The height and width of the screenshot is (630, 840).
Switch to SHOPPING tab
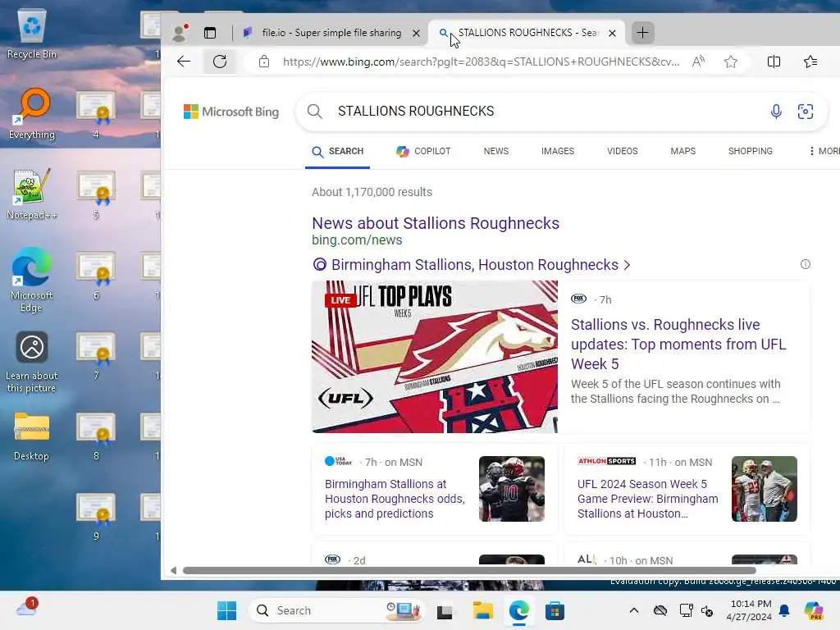tap(750, 151)
